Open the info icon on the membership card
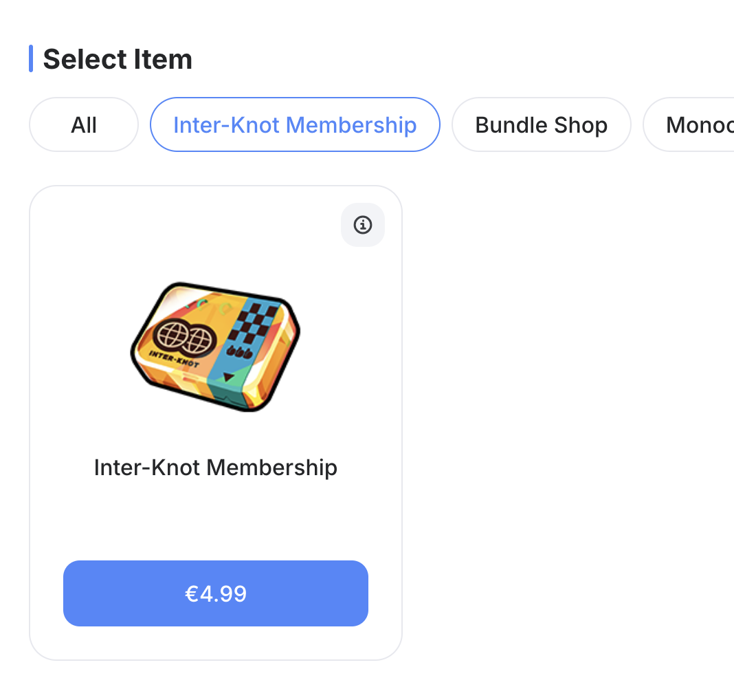This screenshot has height=700, width=734. point(362,225)
